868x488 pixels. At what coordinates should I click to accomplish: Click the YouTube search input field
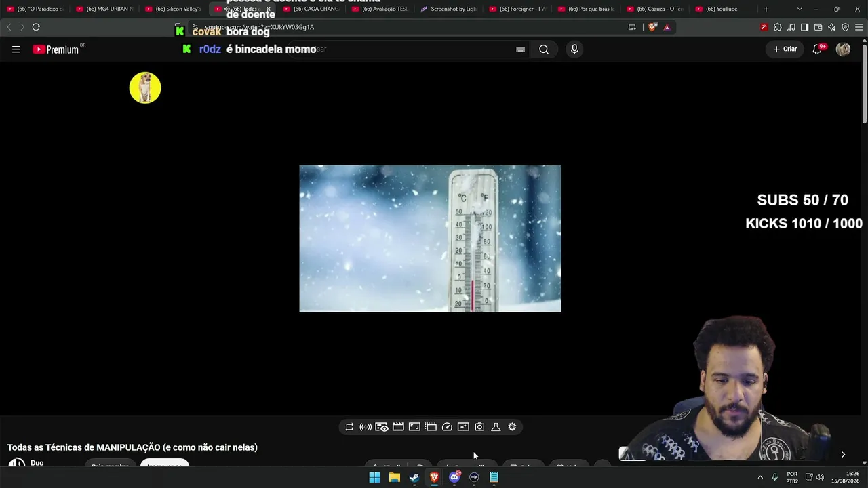(407, 49)
